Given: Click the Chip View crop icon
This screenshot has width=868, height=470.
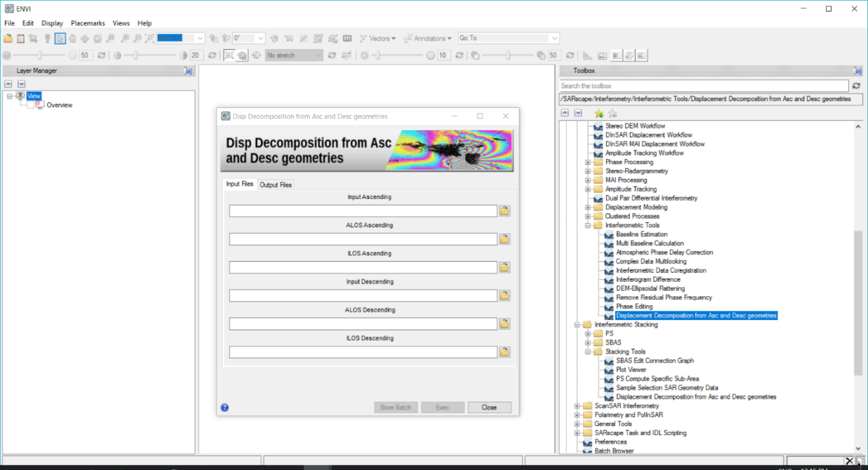Looking at the screenshot, I should 33,38.
